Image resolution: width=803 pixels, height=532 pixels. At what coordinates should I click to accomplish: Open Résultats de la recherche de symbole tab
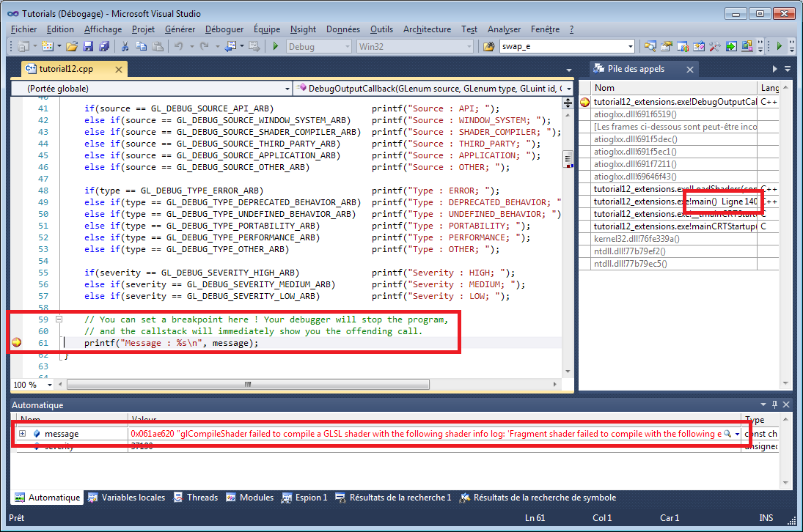538,498
